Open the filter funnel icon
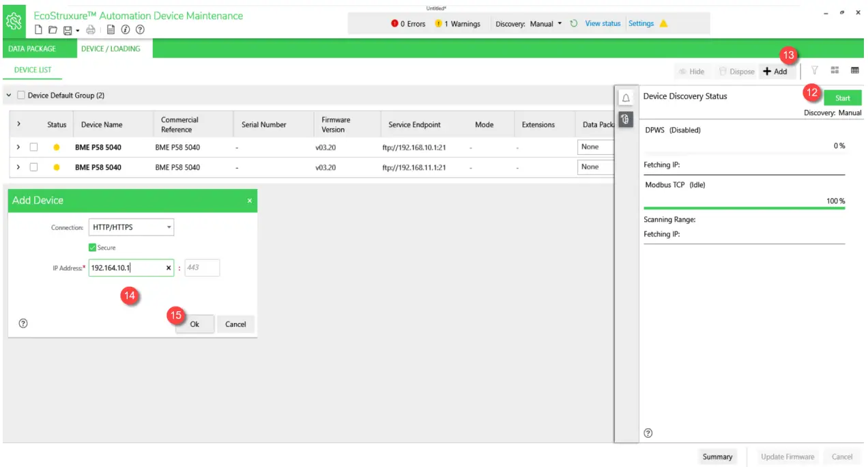This screenshot has width=868, height=467. click(814, 70)
